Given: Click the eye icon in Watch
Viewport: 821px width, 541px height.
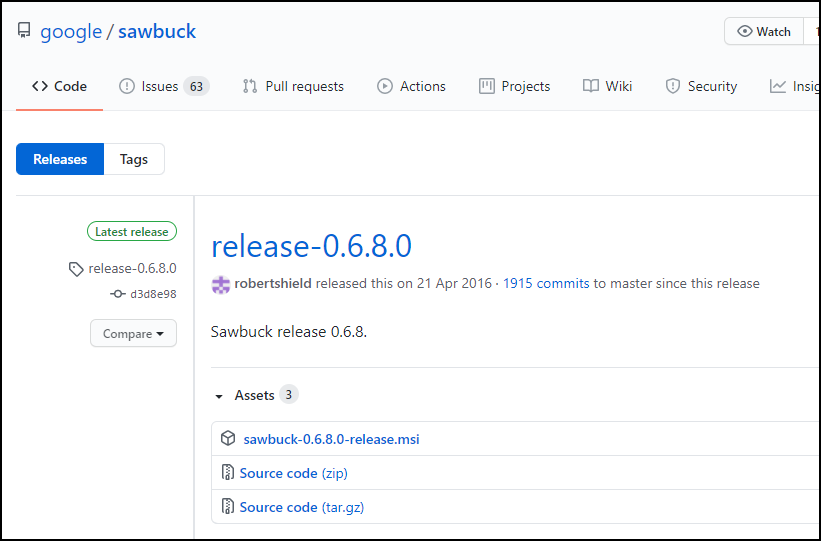Looking at the screenshot, I should [745, 31].
